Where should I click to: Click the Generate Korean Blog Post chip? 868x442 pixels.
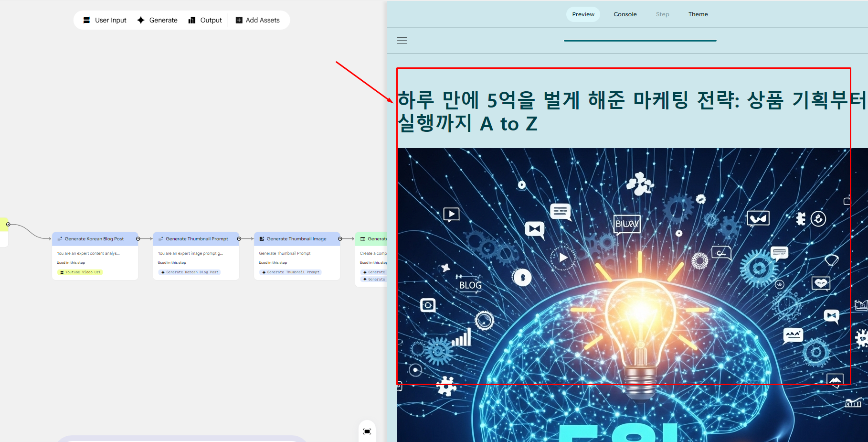click(190, 272)
